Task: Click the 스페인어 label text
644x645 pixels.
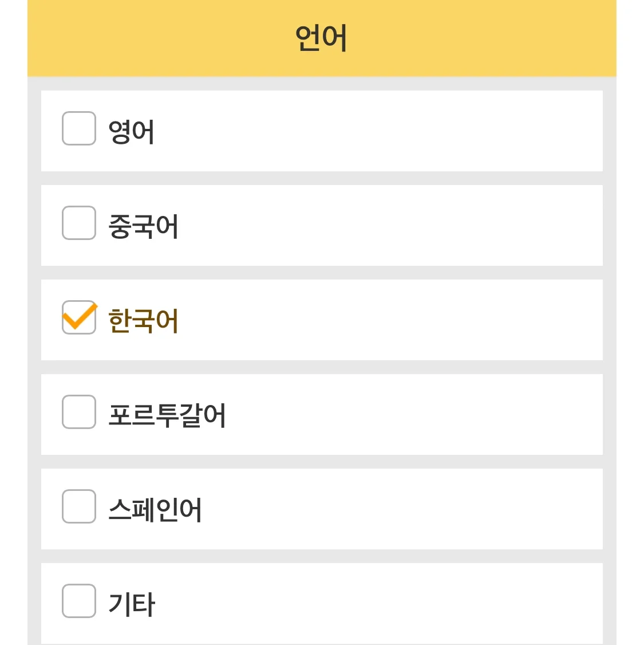Action: pos(155,509)
